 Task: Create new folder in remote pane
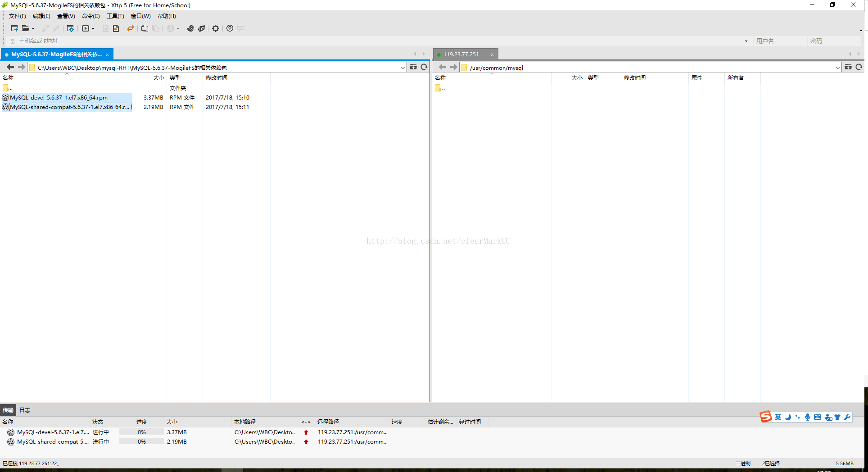[848, 67]
